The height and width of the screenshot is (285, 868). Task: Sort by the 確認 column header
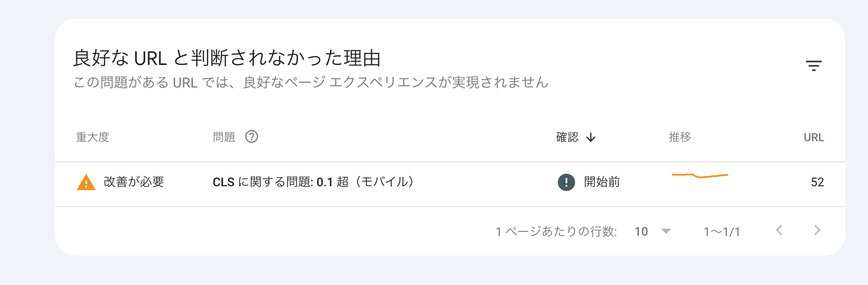coord(567,137)
